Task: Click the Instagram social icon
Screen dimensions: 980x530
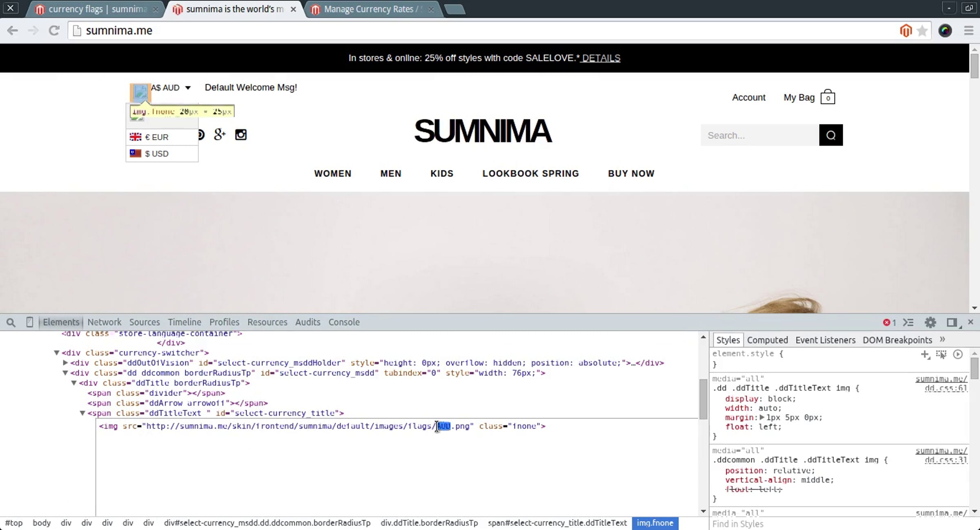Action: click(x=241, y=134)
